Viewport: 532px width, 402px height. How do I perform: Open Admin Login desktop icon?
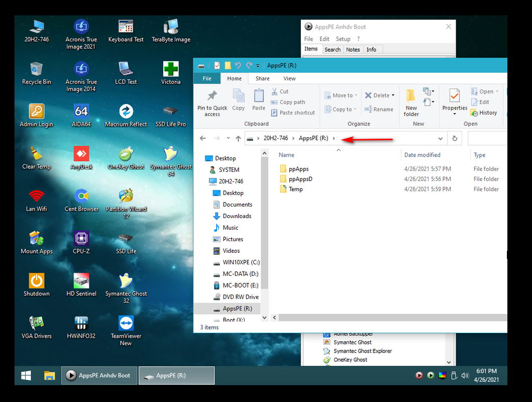coord(36,116)
